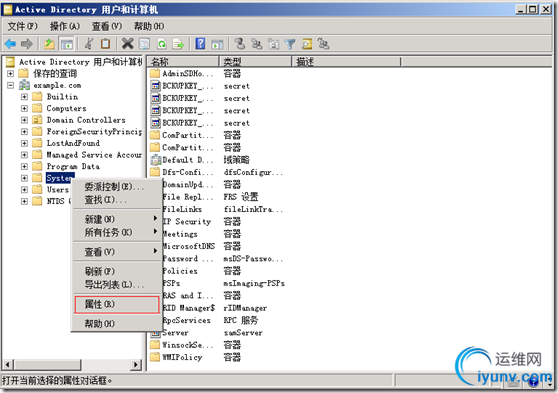Select the RID Manager$ list entry
Viewport: 558px width, 393px height.
(189, 308)
